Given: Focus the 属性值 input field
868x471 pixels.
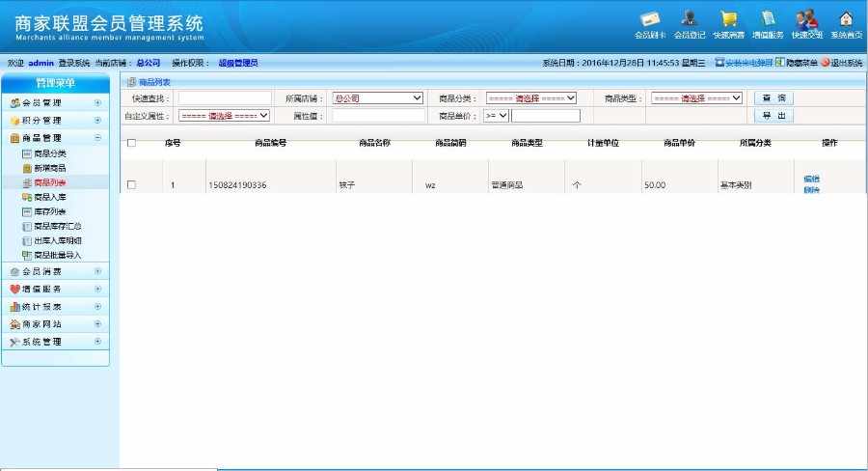Looking at the screenshot, I should [x=379, y=116].
